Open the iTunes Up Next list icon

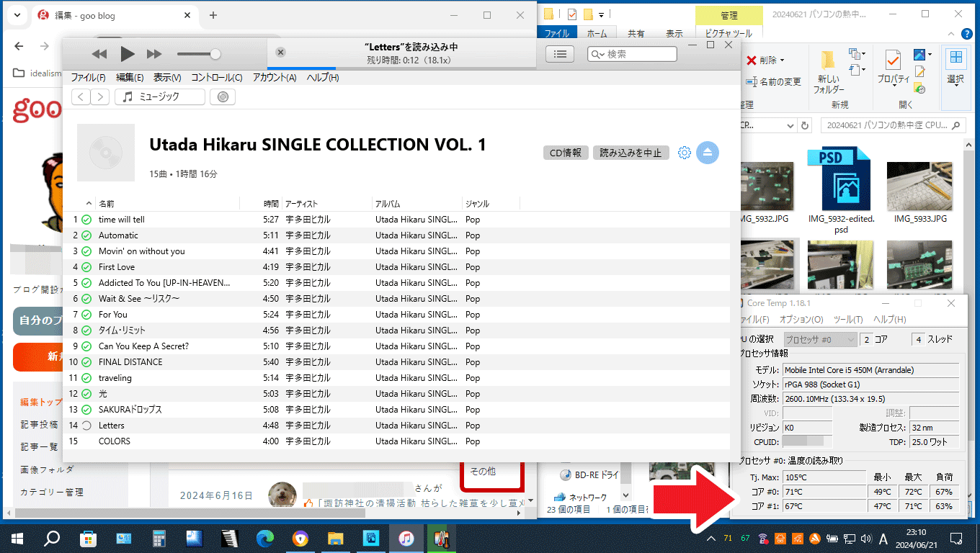560,54
